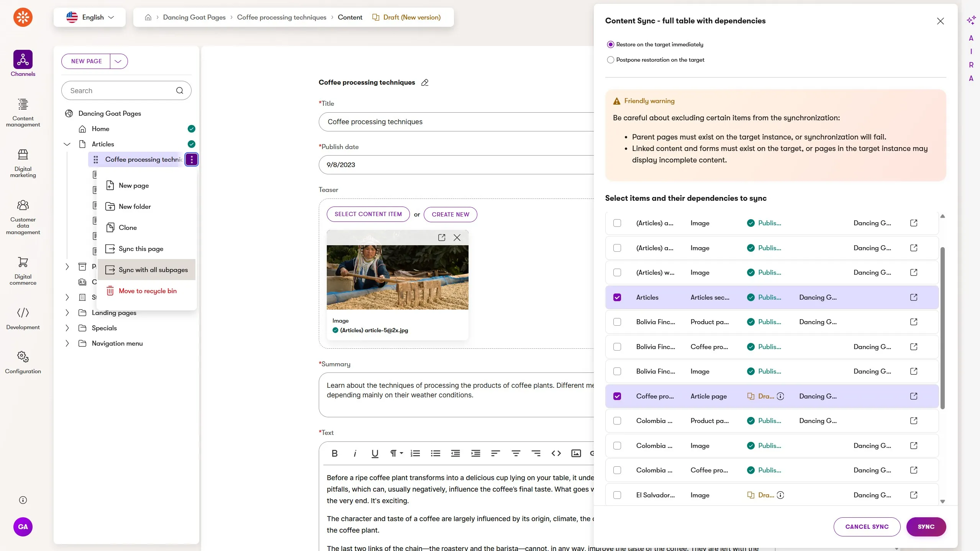Click the edit pencil next to page name

click(x=425, y=82)
